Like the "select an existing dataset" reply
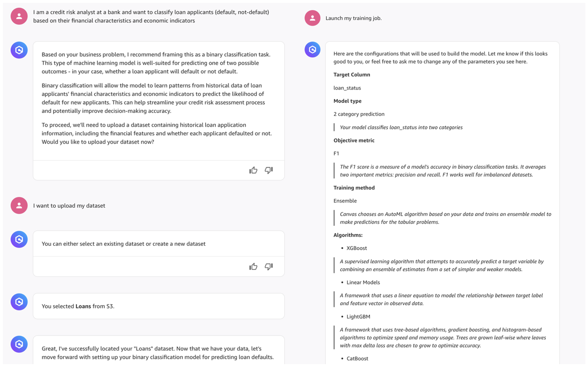 (253, 266)
